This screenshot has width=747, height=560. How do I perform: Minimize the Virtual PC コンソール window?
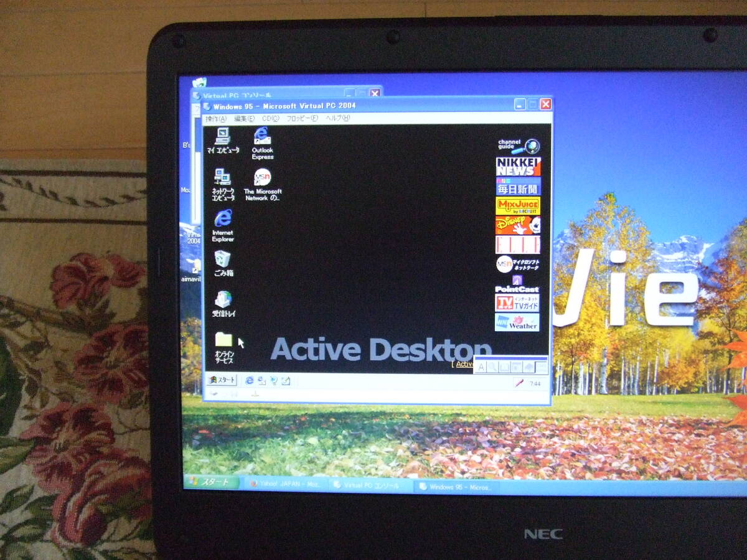[x=350, y=93]
